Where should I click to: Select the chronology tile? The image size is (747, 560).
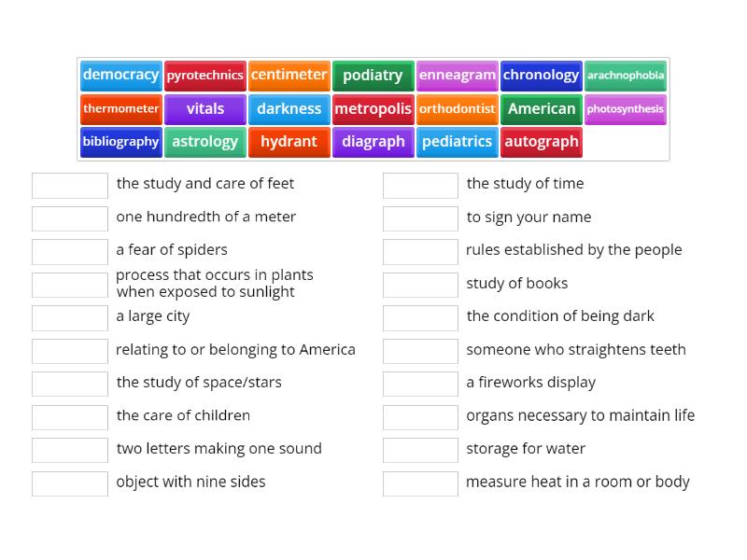point(542,76)
